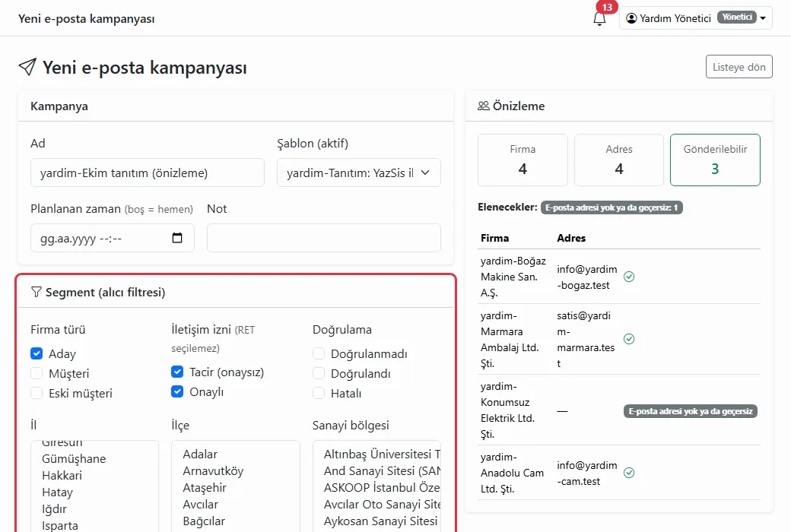Click the info@yardim-bogaz.test address

tap(586, 277)
